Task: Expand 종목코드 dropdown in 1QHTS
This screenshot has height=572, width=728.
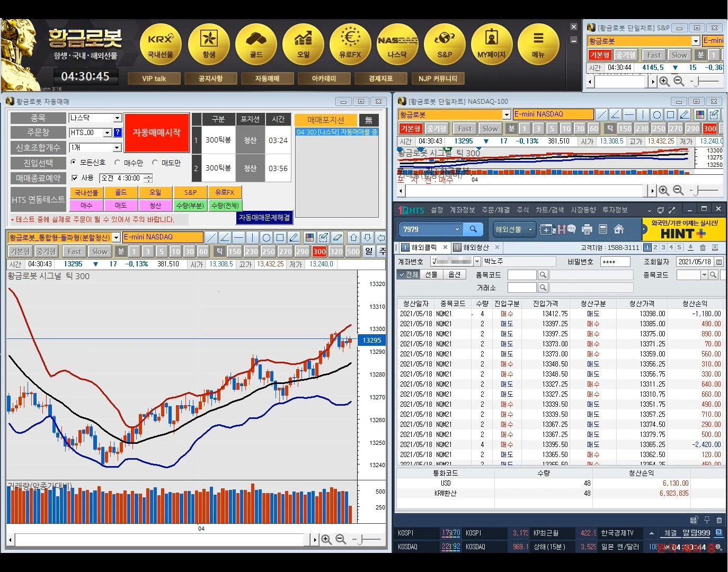Action: click(704, 275)
